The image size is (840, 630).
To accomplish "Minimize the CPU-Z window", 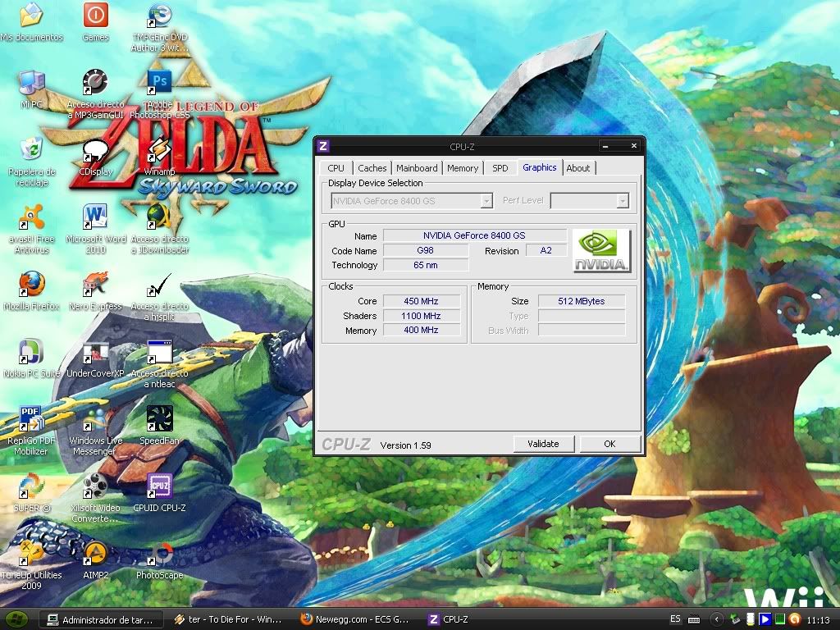I will click(605, 146).
